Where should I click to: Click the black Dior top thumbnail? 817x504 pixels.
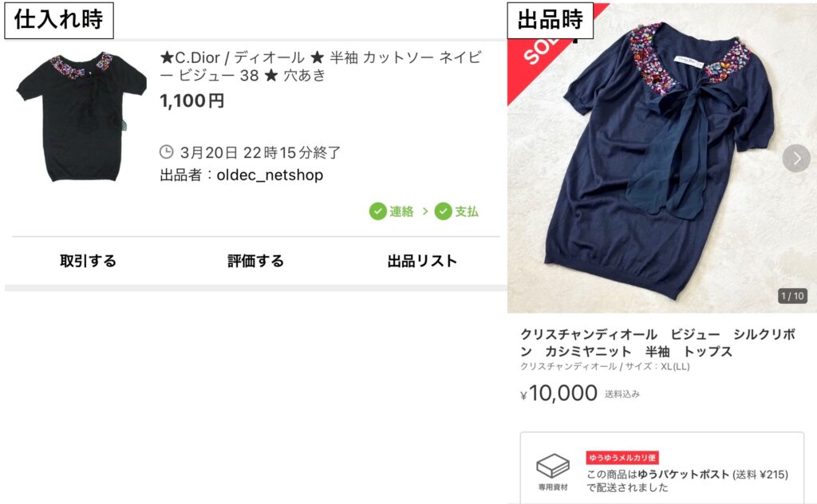(x=81, y=116)
